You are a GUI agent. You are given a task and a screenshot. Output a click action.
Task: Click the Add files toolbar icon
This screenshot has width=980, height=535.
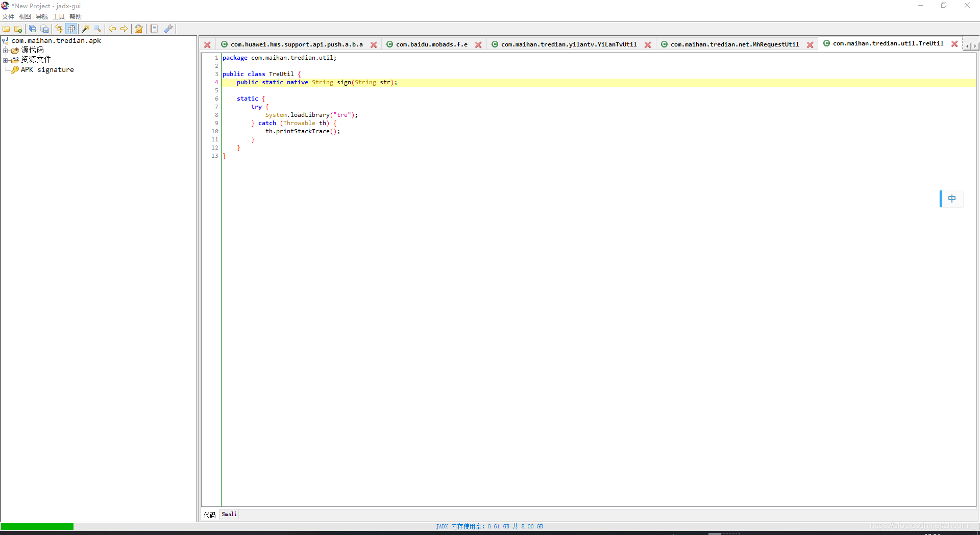coord(18,29)
